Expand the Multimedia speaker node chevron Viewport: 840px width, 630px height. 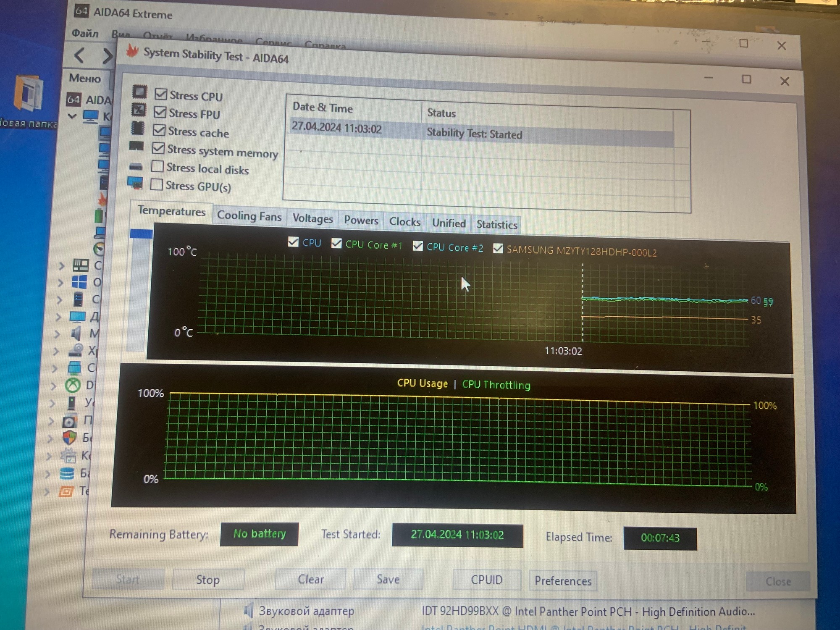[x=57, y=334]
